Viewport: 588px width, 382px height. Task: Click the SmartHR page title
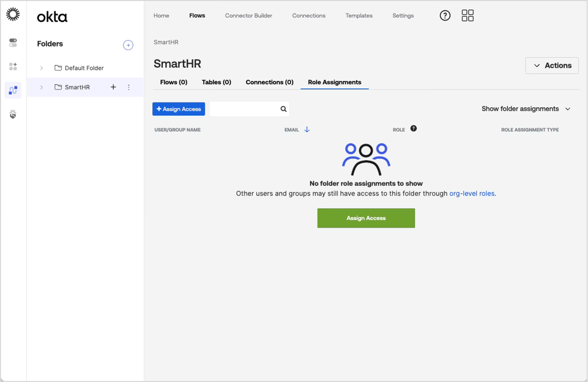click(178, 64)
